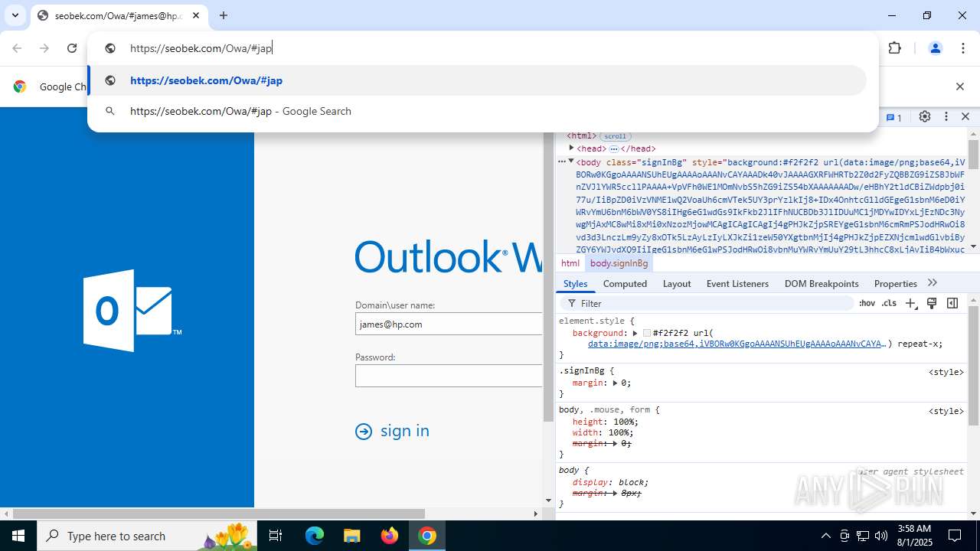Viewport: 980px width, 551px height.
Task: Open .signInBg rule's <style> source link
Action: [946, 372]
